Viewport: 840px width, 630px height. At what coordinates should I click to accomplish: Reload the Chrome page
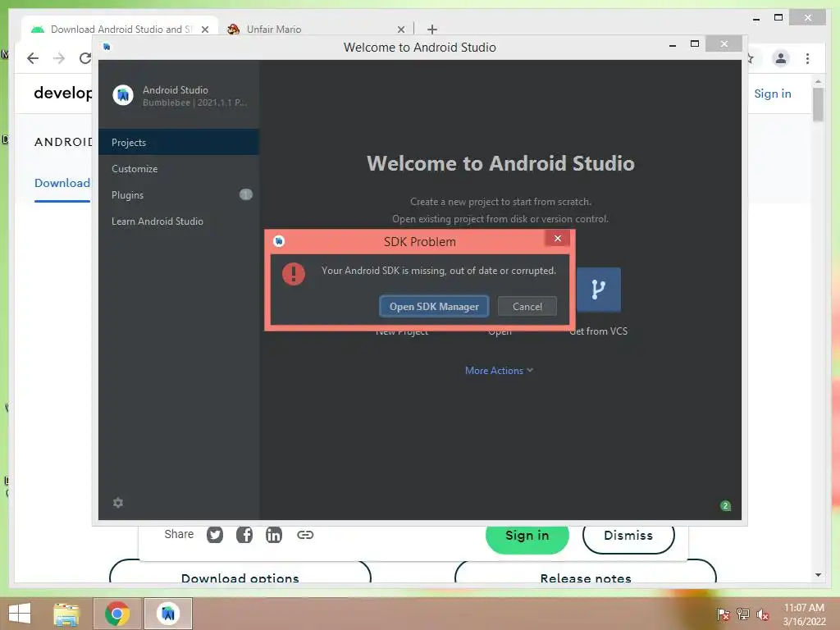coord(84,58)
